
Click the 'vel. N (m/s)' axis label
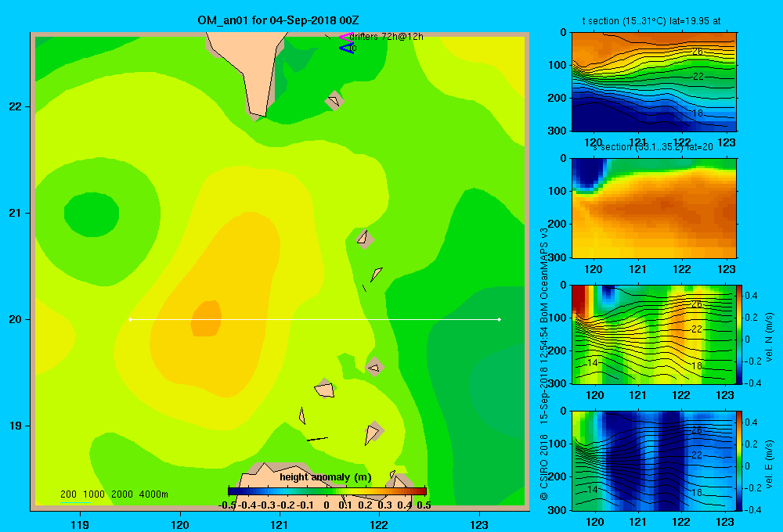[x=770, y=337]
